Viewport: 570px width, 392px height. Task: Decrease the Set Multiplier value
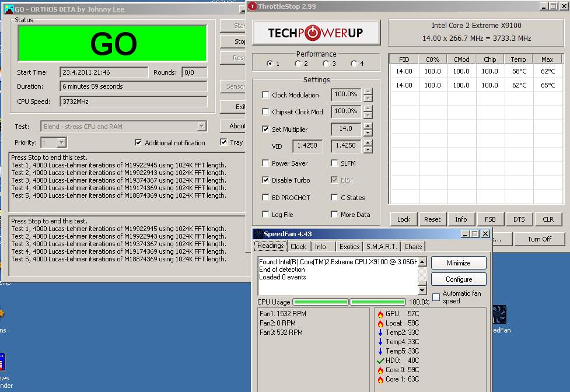(x=368, y=132)
